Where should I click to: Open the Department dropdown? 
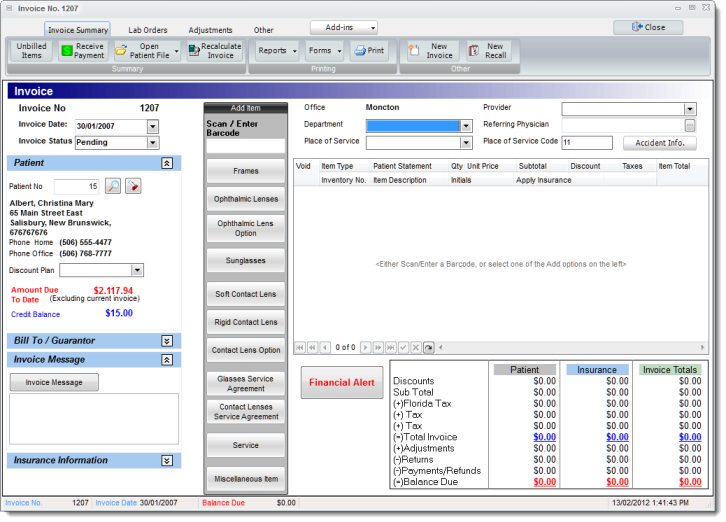coord(466,126)
